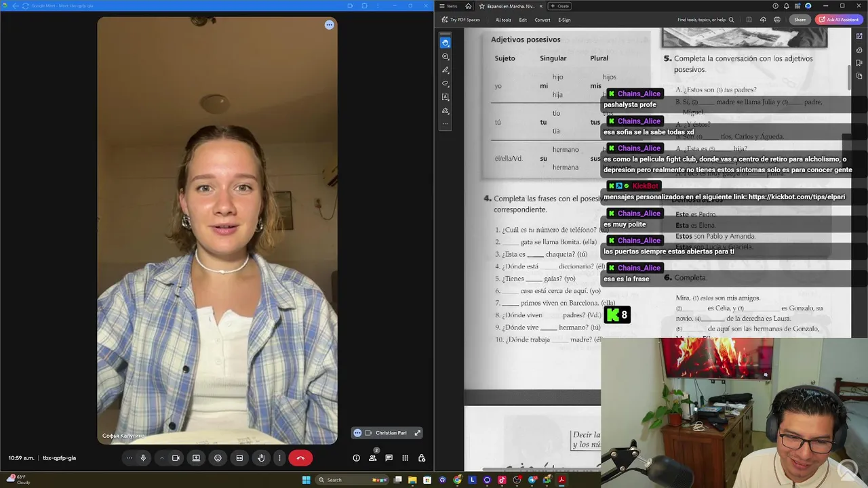The height and width of the screenshot is (488, 868).
Task: Raise hand in the Meet call
Action: point(261,458)
